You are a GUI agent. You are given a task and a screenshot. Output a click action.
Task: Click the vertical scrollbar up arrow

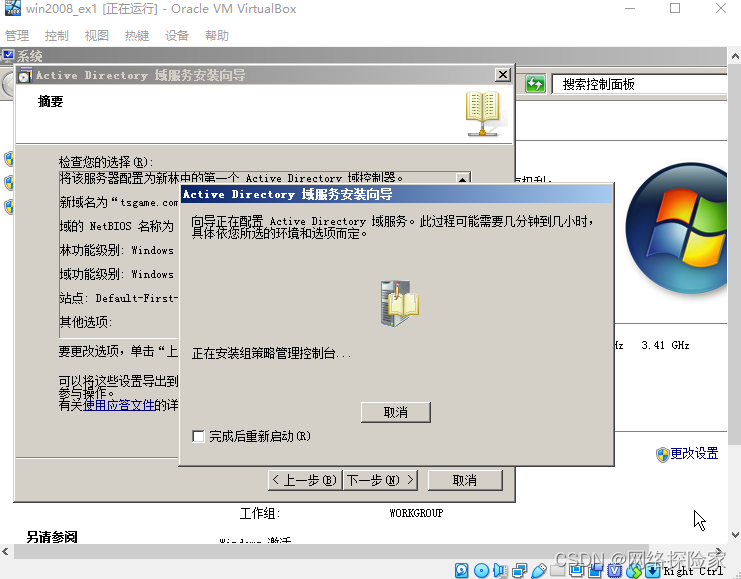(735, 56)
